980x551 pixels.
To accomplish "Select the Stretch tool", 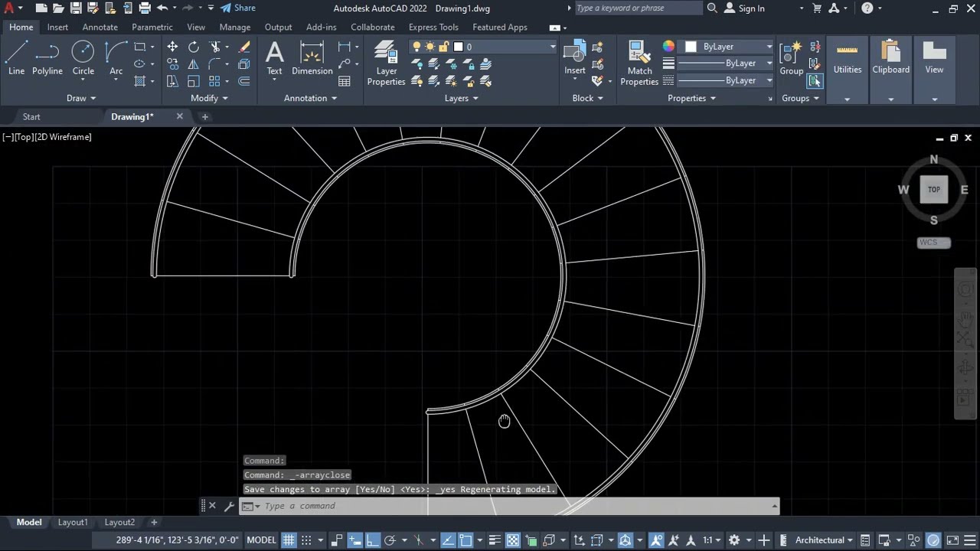I will click(x=172, y=81).
